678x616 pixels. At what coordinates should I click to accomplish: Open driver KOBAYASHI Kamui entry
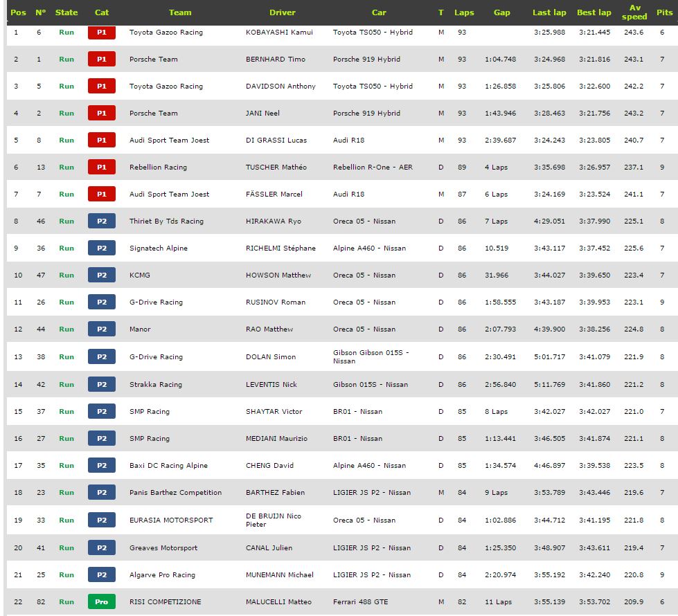click(279, 32)
